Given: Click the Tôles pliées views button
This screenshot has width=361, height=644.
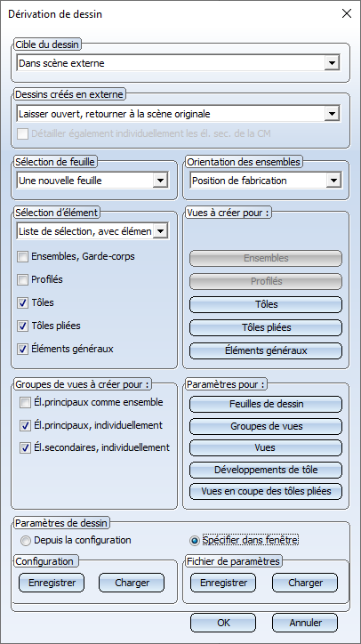Looking at the screenshot, I should point(266,327).
